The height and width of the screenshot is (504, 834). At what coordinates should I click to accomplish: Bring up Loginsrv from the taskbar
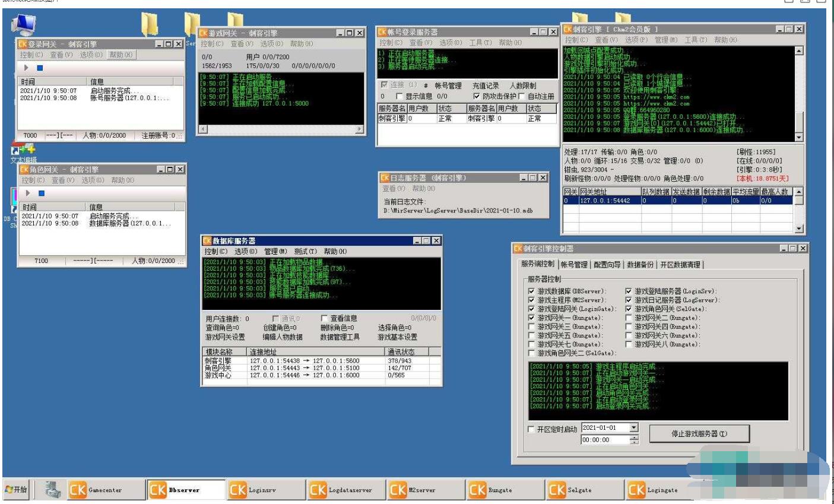pyautogui.click(x=266, y=490)
